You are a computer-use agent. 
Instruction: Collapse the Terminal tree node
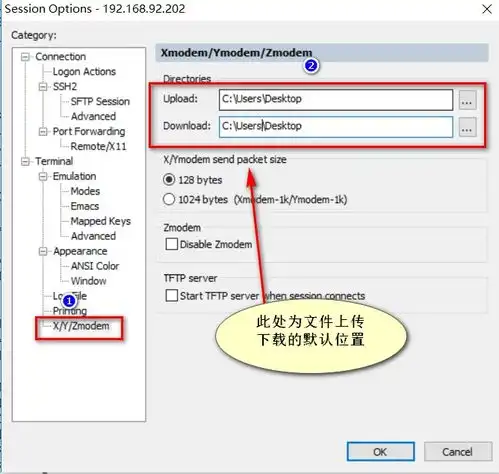click(x=25, y=162)
